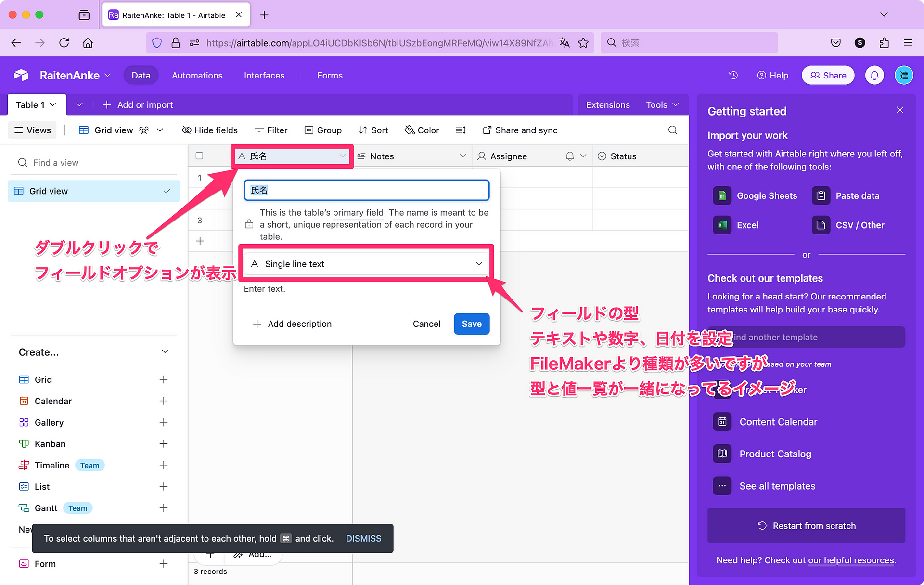The width and height of the screenshot is (924, 585).
Task: Add a new Kanban view with the plus icon
Action: pos(164,443)
